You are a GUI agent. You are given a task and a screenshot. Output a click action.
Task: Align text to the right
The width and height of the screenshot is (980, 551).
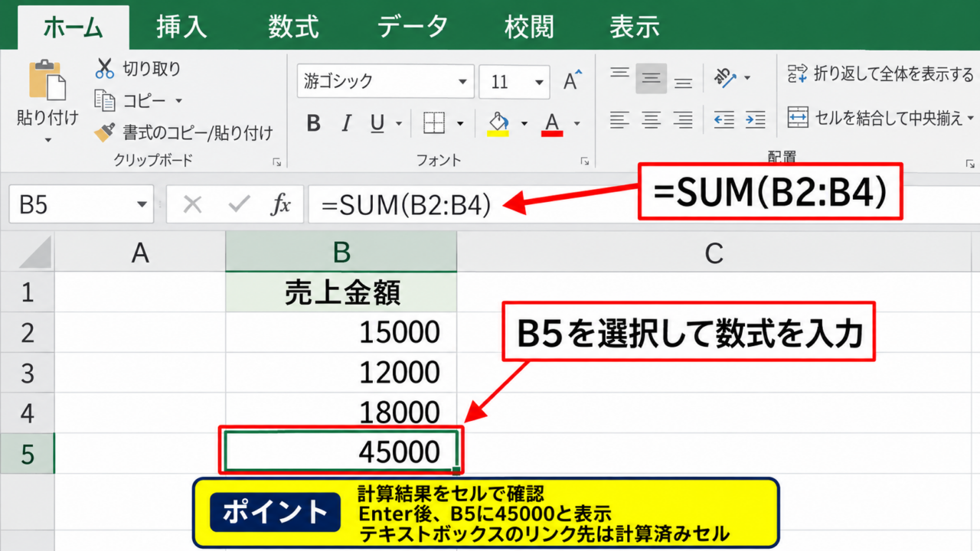pyautogui.click(x=683, y=119)
